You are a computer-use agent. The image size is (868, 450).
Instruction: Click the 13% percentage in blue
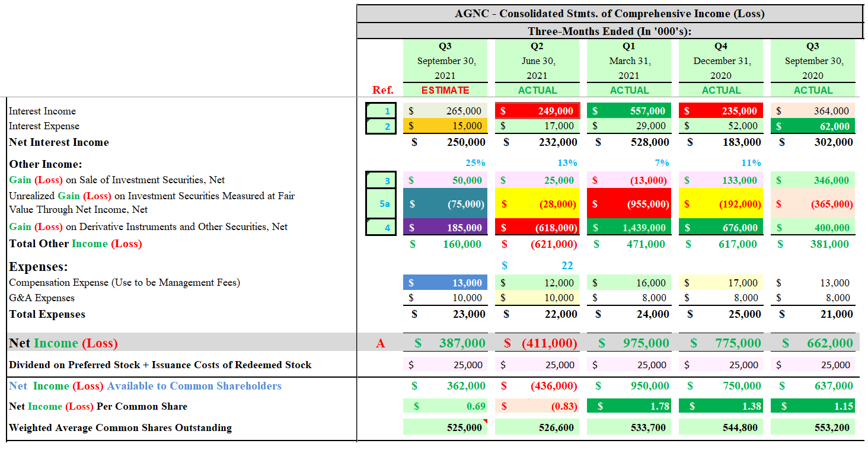[x=567, y=162]
